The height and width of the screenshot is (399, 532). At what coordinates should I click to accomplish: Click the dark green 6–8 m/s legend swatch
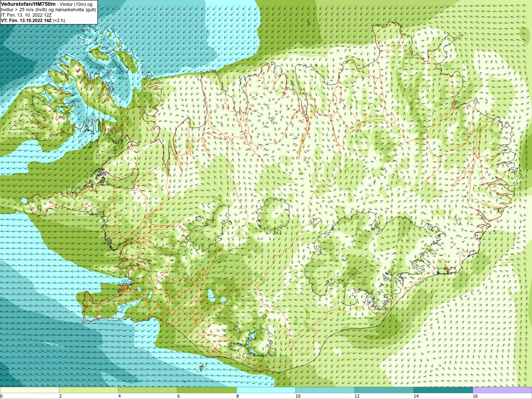(207, 390)
